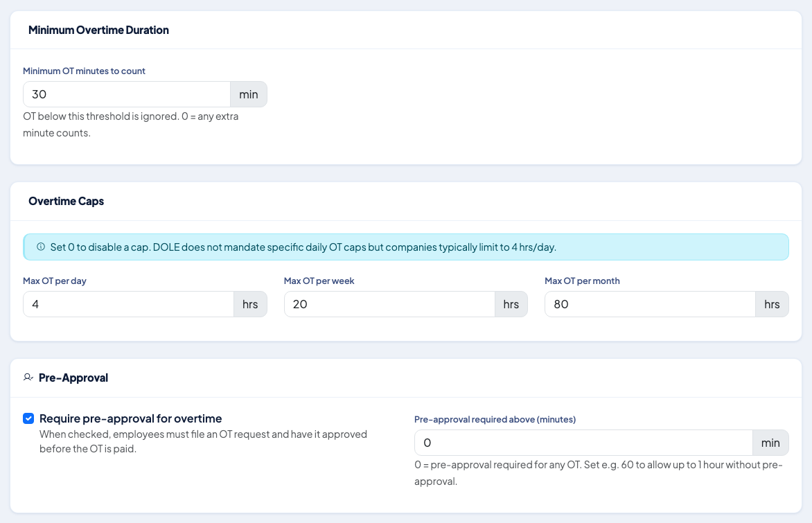Click the 'Max OT per month' label
Screen dimensions: 812x523
(582, 281)
